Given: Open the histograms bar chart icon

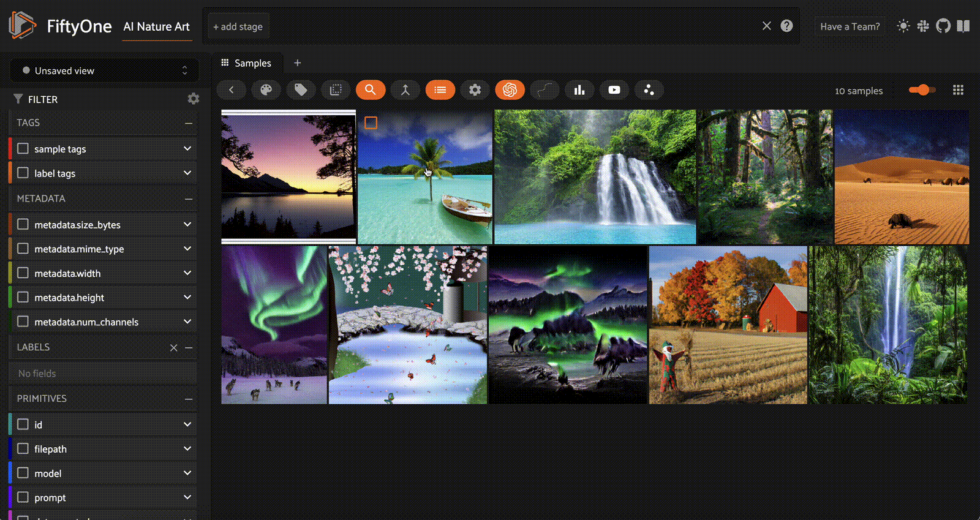Looking at the screenshot, I should point(579,90).
